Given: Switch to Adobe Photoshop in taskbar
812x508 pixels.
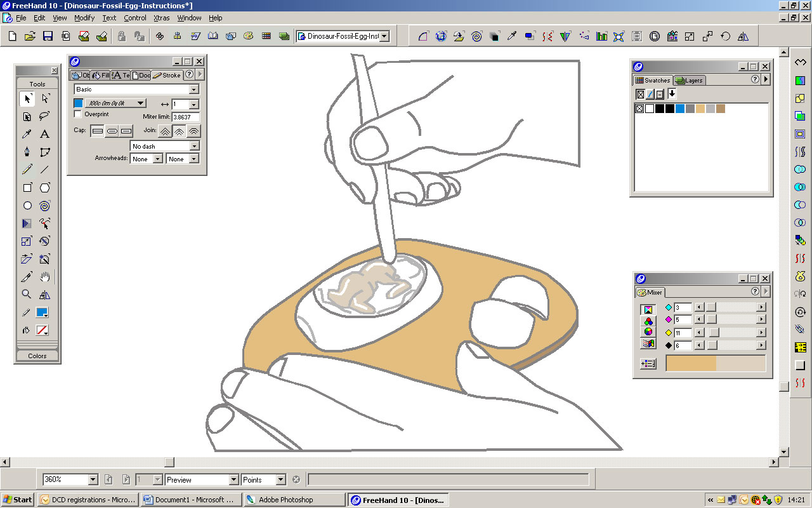Looking at the screenshot, I should tap(295, 500).
